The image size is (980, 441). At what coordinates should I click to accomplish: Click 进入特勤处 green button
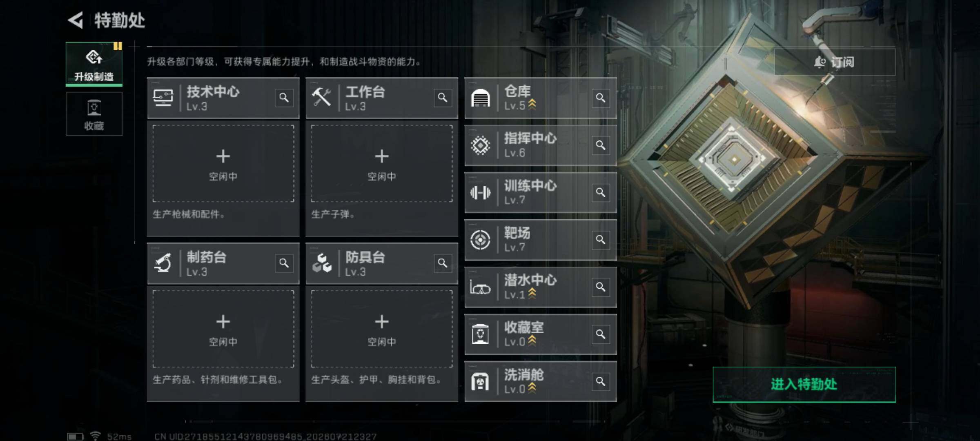[x=804, y=384]
